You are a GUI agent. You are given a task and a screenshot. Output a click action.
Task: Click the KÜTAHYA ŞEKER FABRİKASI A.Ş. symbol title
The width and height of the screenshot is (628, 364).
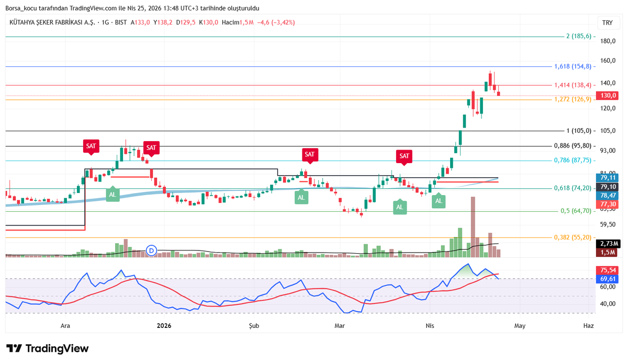[x=53, y=22]
